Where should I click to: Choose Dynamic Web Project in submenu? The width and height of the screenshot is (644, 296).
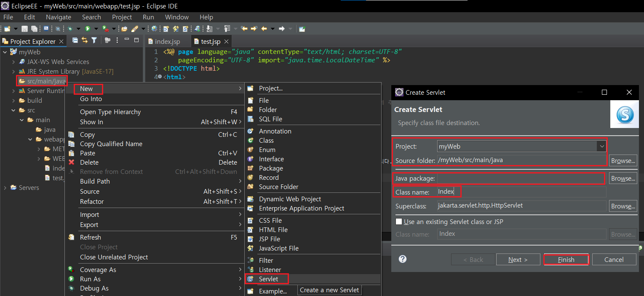point(290,199)
